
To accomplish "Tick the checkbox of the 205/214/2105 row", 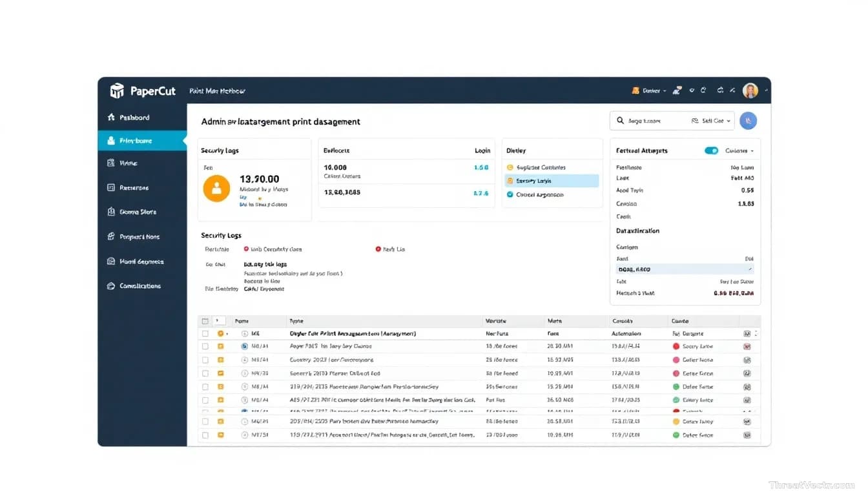I will click(205, 422).
